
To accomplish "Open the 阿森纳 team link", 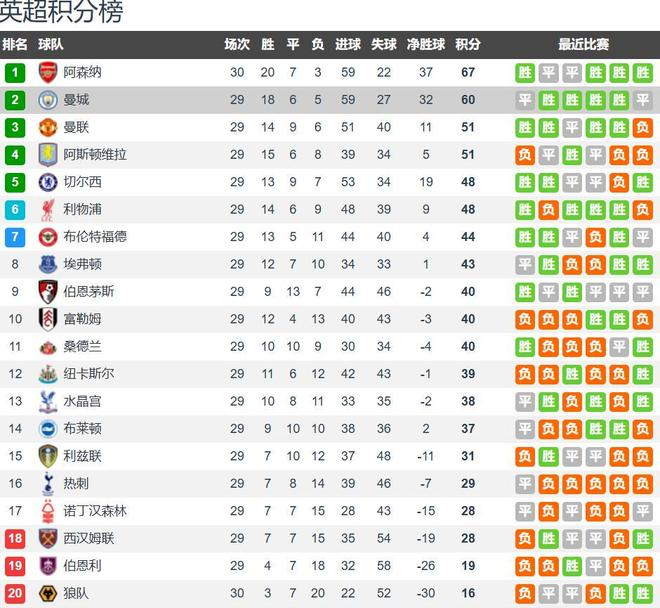I will tap(82, 72).
